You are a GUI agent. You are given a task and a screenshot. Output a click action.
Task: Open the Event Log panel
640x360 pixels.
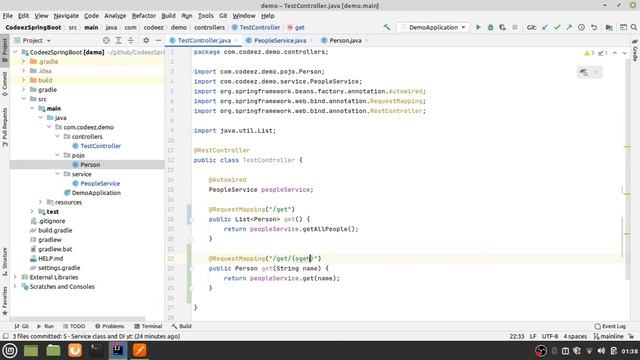(610, 326)
